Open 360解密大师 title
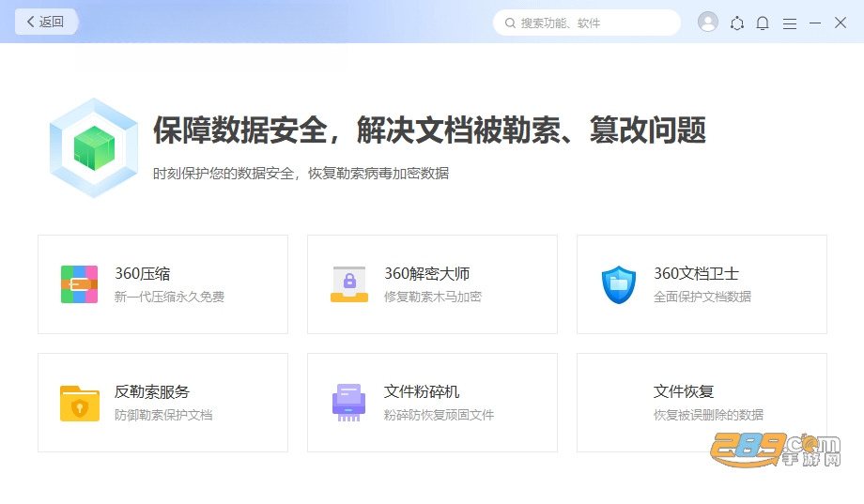Viewport: 864px width, 504px height. 427,273
